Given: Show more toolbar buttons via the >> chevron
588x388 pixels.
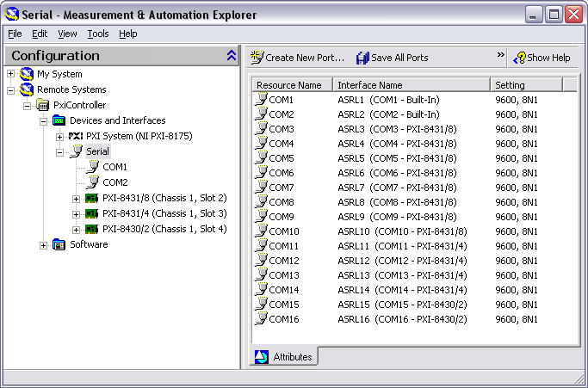Looking at the screenshot, I should tap(501, 55).
